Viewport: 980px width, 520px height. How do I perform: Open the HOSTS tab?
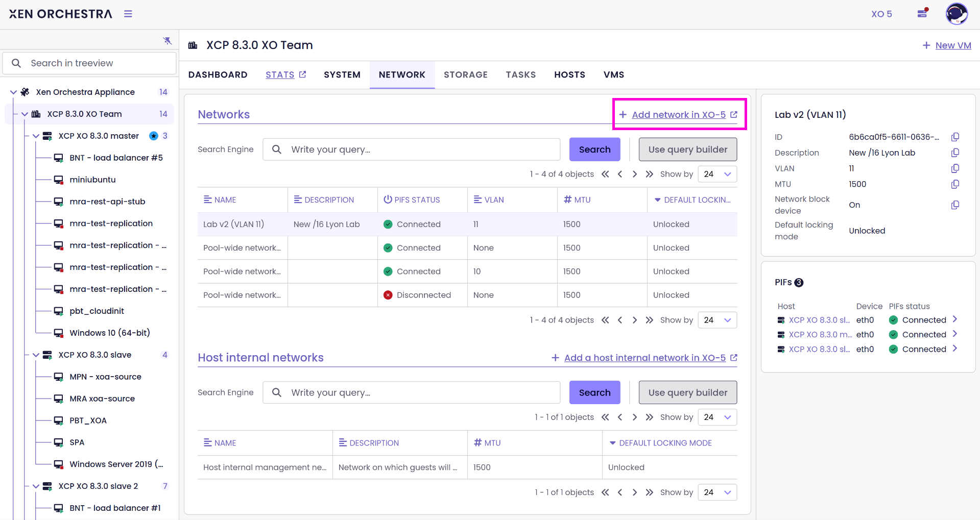[569, 75]
